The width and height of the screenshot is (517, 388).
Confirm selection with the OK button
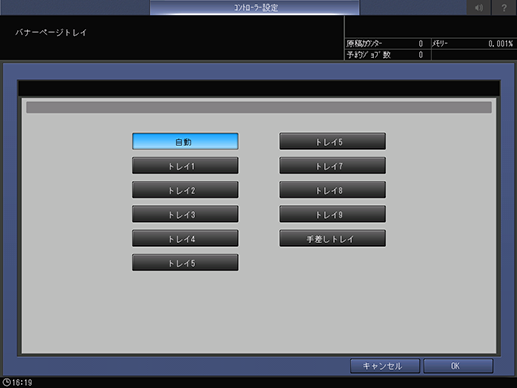(x=458, y=366)
